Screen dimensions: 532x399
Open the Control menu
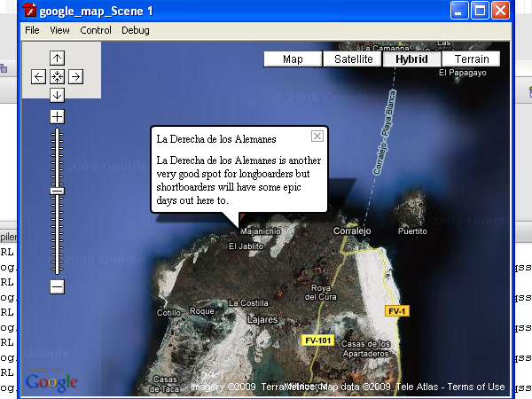[x=96, y=30]
